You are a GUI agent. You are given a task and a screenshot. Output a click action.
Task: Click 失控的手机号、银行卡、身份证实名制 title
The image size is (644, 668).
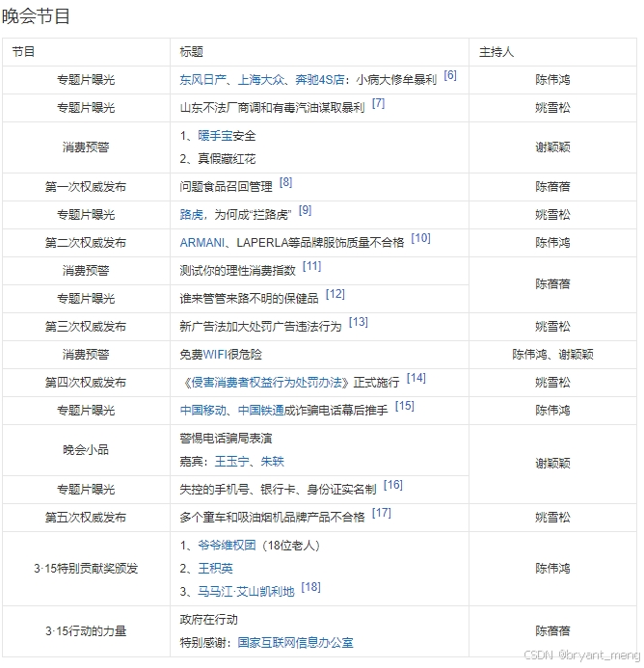[x=278, y=490]
